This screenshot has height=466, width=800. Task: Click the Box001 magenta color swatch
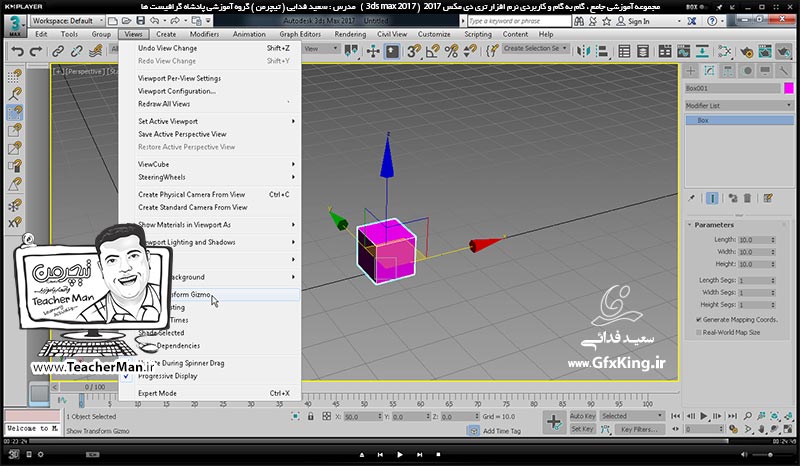(x=789, y=88)
